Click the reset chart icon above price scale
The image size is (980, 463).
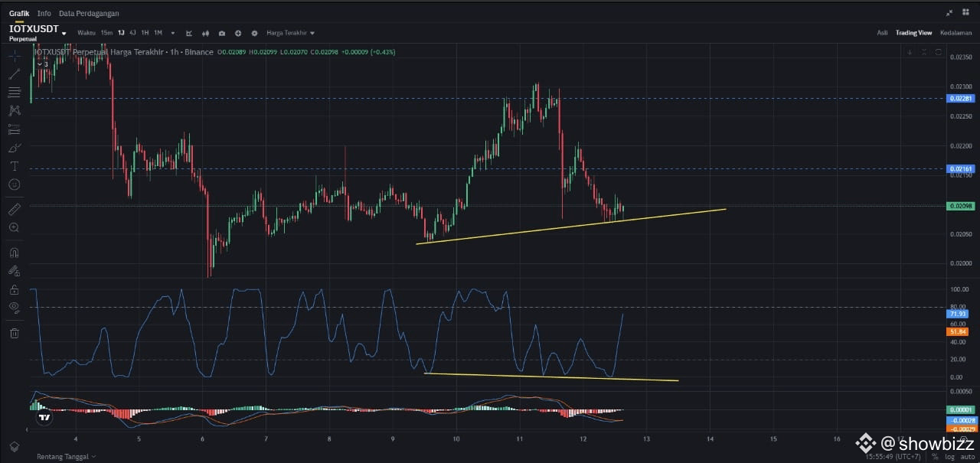925,52
